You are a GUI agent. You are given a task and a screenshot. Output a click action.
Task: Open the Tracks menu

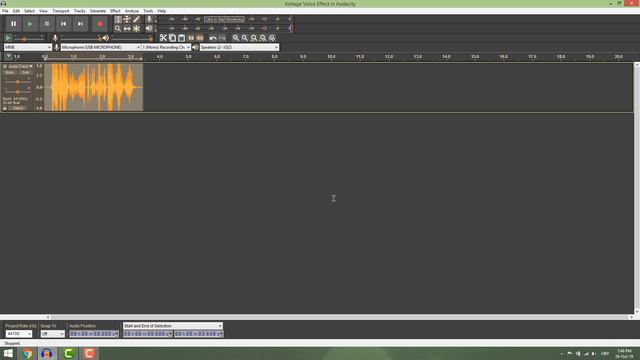(80, 11)
